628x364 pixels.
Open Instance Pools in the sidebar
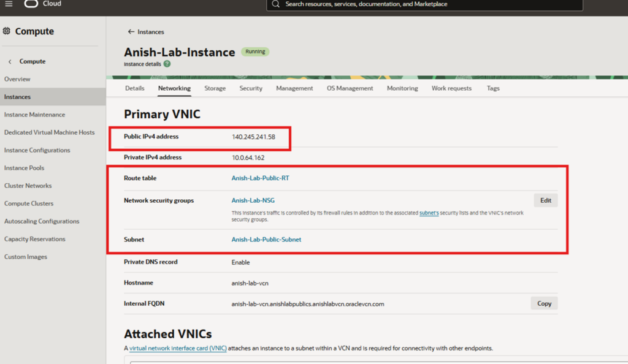[24, 168]
